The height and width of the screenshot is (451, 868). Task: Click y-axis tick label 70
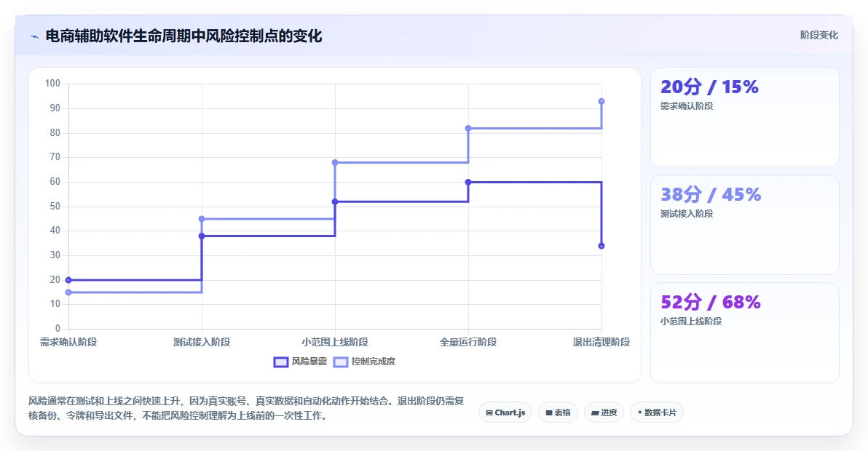(55, 157)
